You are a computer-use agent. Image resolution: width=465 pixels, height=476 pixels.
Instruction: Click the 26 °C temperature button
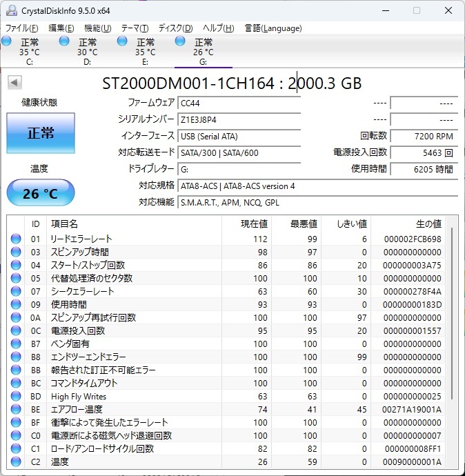[x=41, y=193]
